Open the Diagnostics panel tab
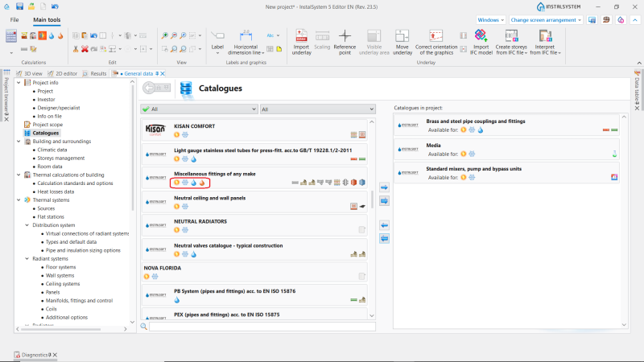This screenshot has width=644, height=362. click(x=35, y=355)
